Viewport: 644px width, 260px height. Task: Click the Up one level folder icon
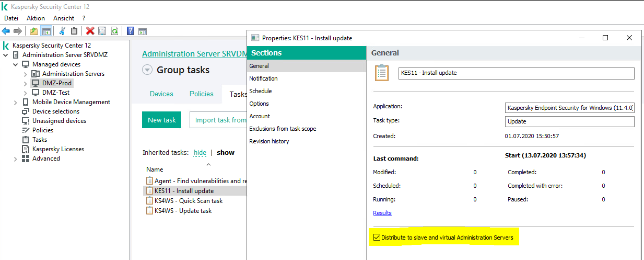(34, 31)
